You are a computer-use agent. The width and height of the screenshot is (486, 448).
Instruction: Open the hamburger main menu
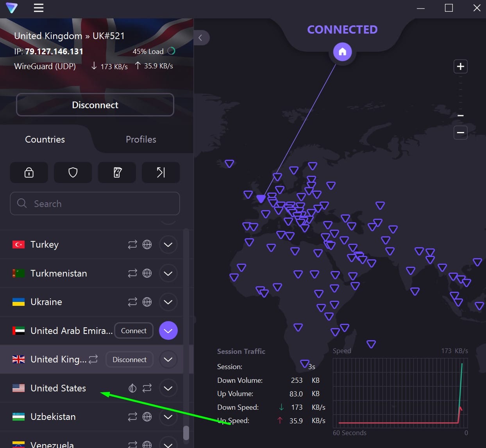point(39,8)
